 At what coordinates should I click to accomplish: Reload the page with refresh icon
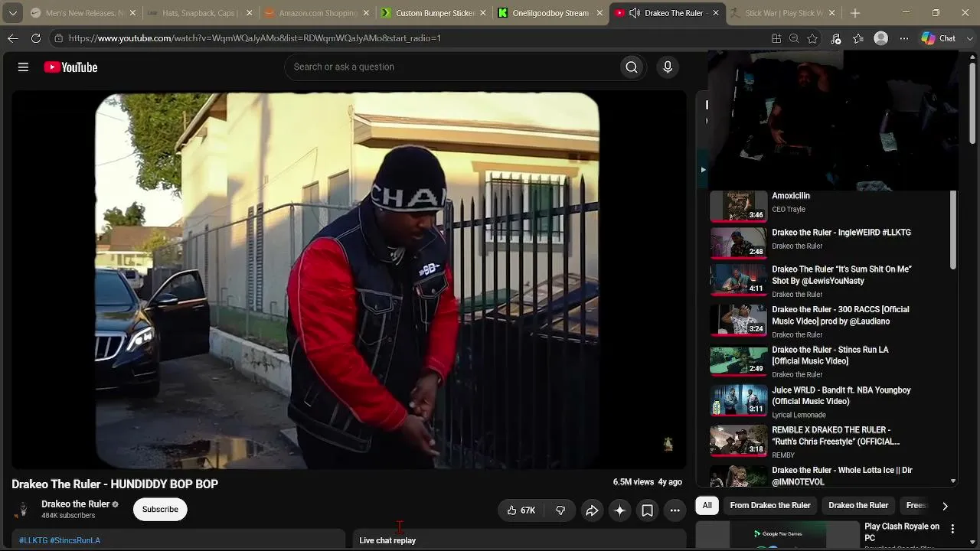pos(36,38)
